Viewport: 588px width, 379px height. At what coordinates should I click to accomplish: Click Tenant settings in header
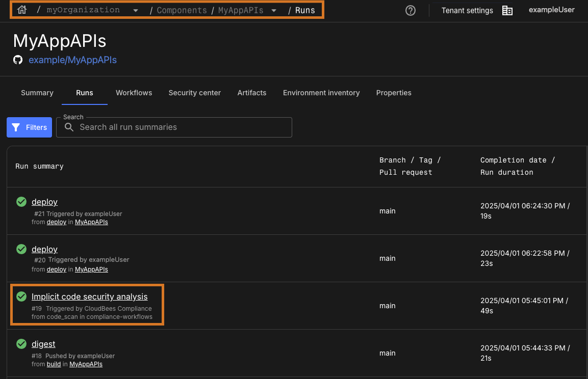pyautogui.click(x=467, y=10)
